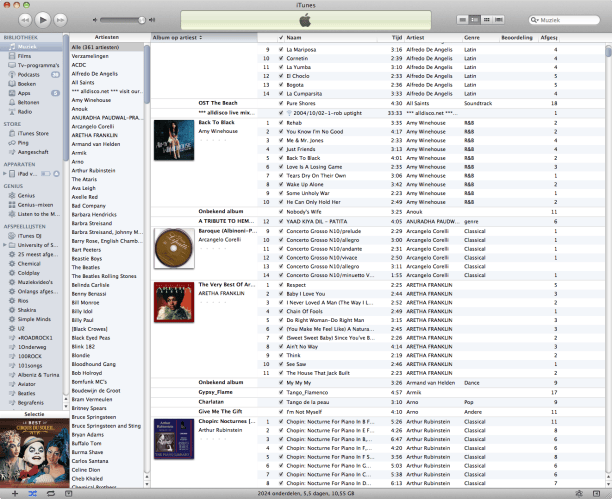Uncheck the Respect song checkbox
The width and height of the screenshot is (612, 499).
(281, 285)
